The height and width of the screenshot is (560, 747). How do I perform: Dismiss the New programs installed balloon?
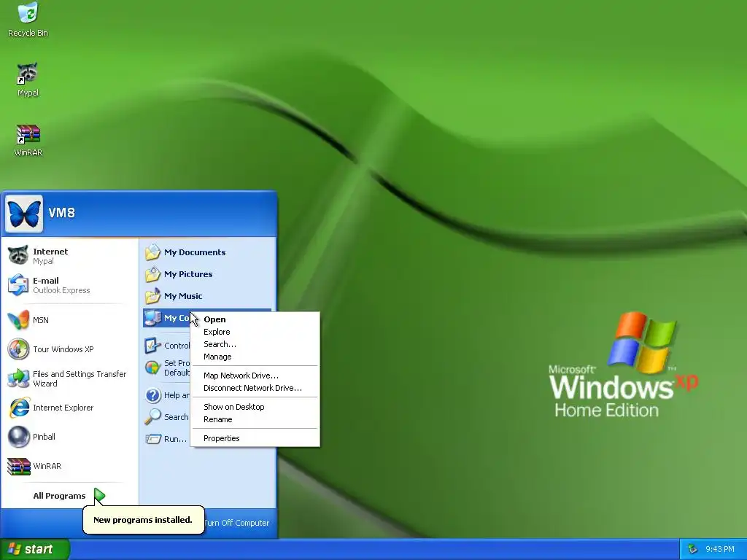click(x=144, y=519)
